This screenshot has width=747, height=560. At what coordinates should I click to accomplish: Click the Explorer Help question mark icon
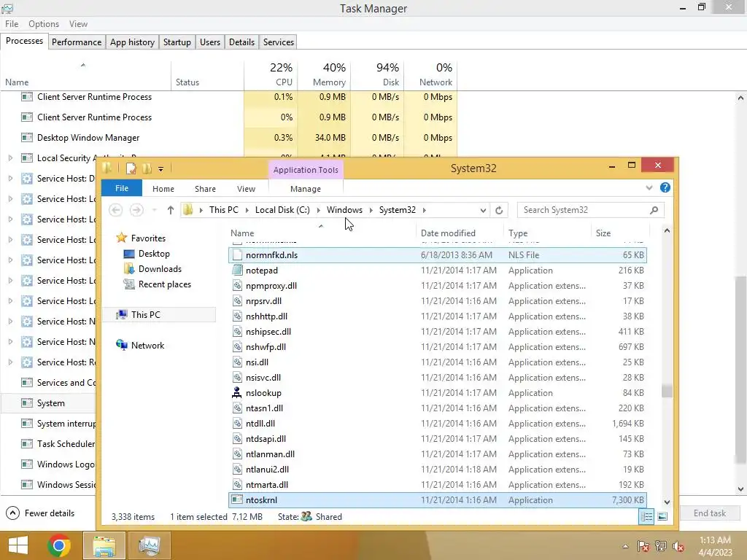[665, 187]
